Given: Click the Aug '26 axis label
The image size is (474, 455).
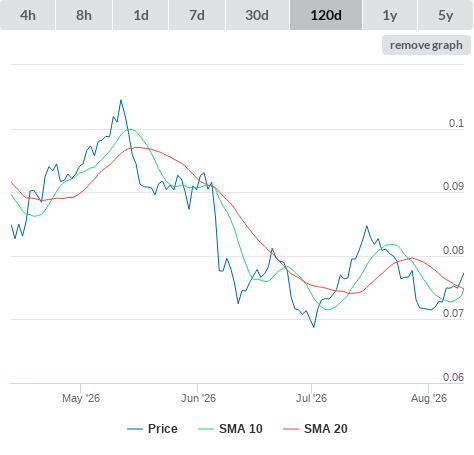Looking at the screenshot, I should pyautogui.click(x=429, y=398).
